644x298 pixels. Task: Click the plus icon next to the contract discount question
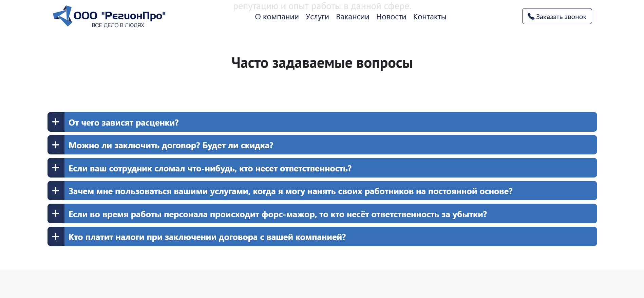point(56,145)
